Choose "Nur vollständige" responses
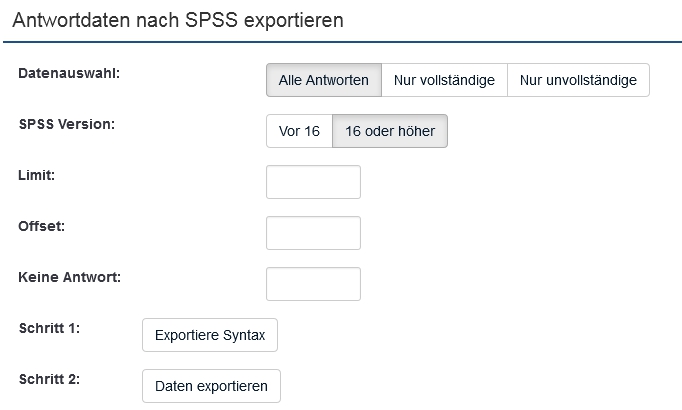 tap(444, 80)
